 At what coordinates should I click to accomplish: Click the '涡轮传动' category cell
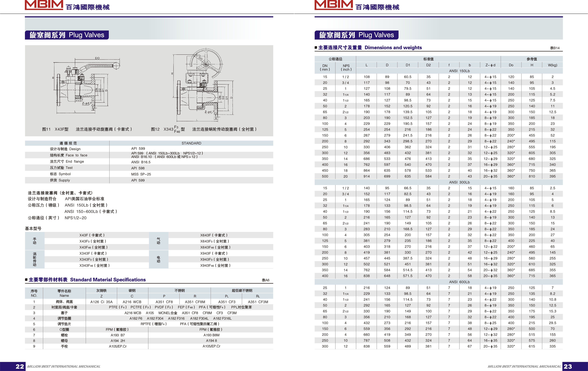[35, 259]
